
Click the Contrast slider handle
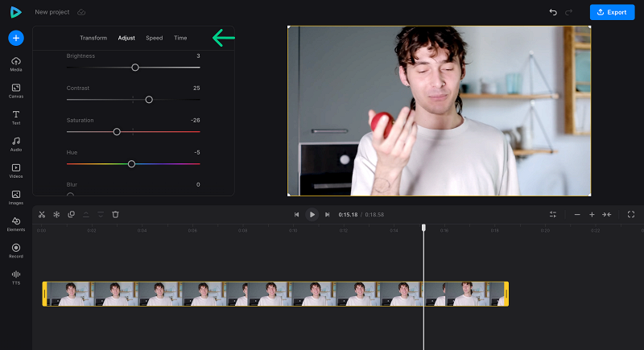pos(149,100)
